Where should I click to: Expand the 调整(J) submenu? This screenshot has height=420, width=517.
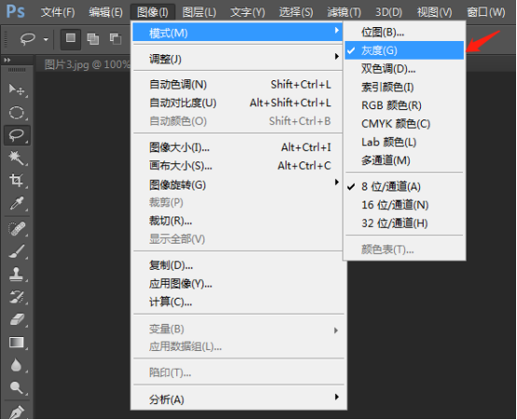[x=237, y=59]
